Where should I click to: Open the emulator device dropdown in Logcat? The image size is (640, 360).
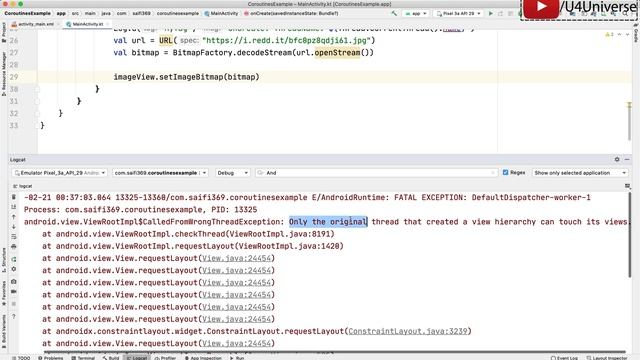(x=60, y=173)
